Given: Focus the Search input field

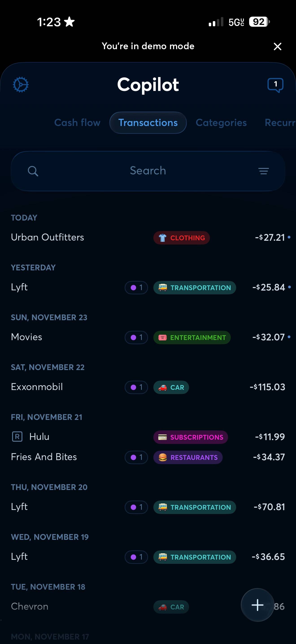Looking at the screenshot, I should (148, 171).
